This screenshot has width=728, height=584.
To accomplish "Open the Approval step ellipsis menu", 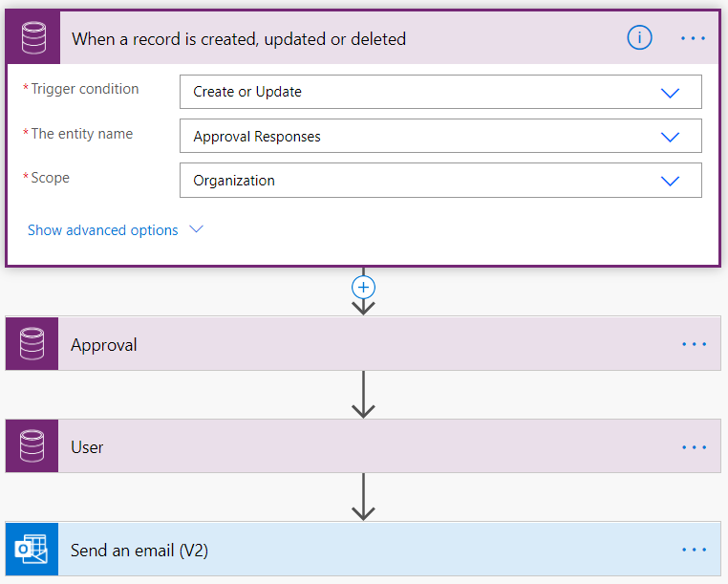I will click(695, 344).
